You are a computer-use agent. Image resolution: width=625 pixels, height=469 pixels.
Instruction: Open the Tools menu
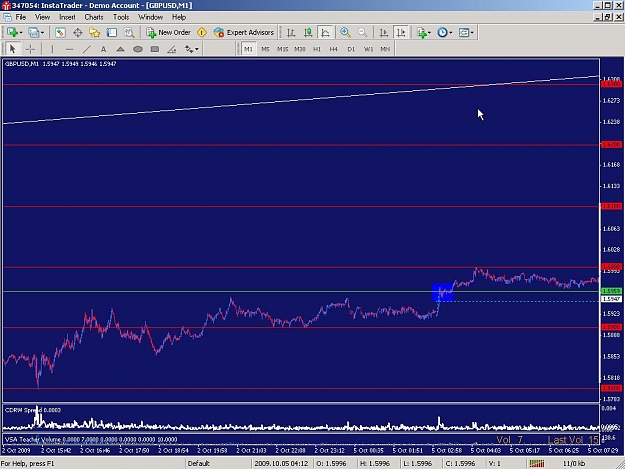121,17
